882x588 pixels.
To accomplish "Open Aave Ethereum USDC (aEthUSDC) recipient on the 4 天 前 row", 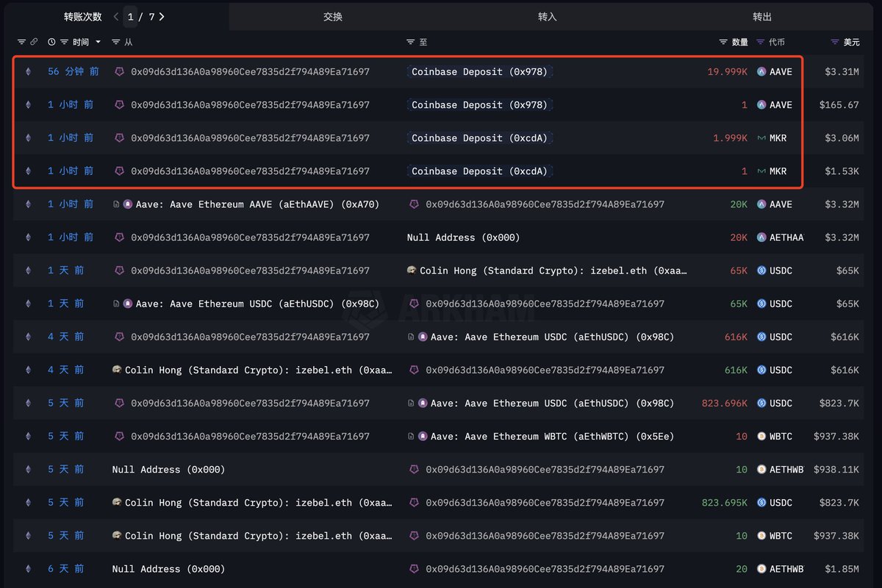I will pos(552,337).
